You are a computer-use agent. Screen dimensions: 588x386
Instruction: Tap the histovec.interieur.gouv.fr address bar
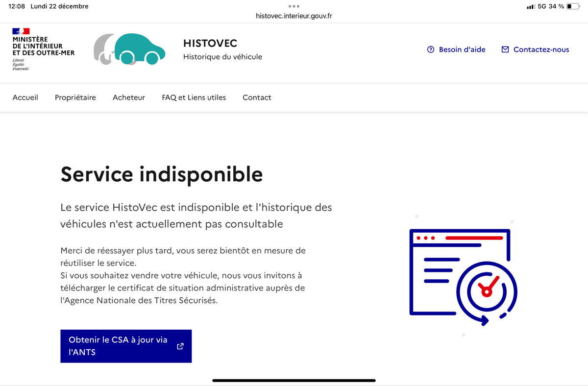(294, 16)
